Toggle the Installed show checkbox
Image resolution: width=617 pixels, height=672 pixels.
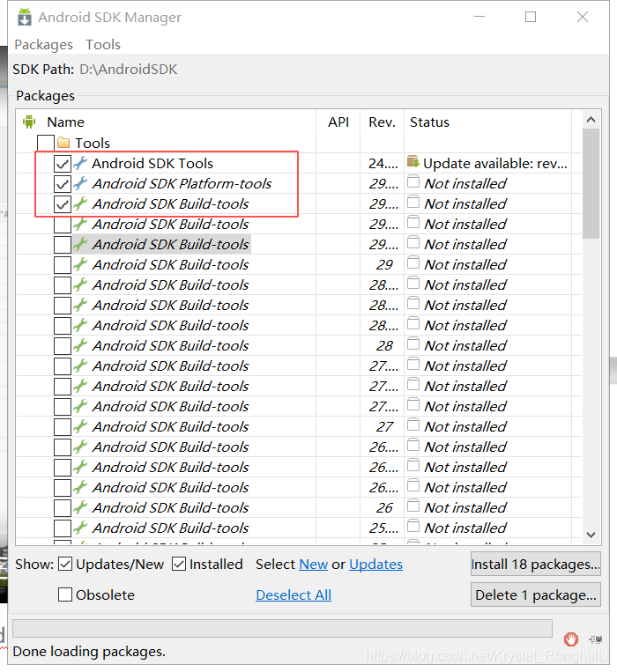[179, 564]
